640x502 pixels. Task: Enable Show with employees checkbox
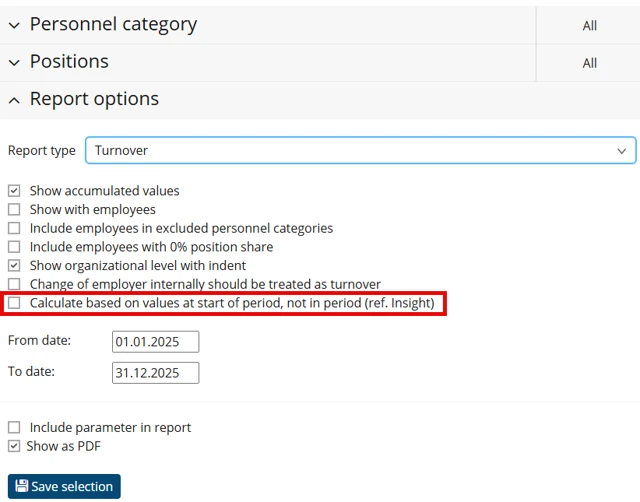(14, 210)
